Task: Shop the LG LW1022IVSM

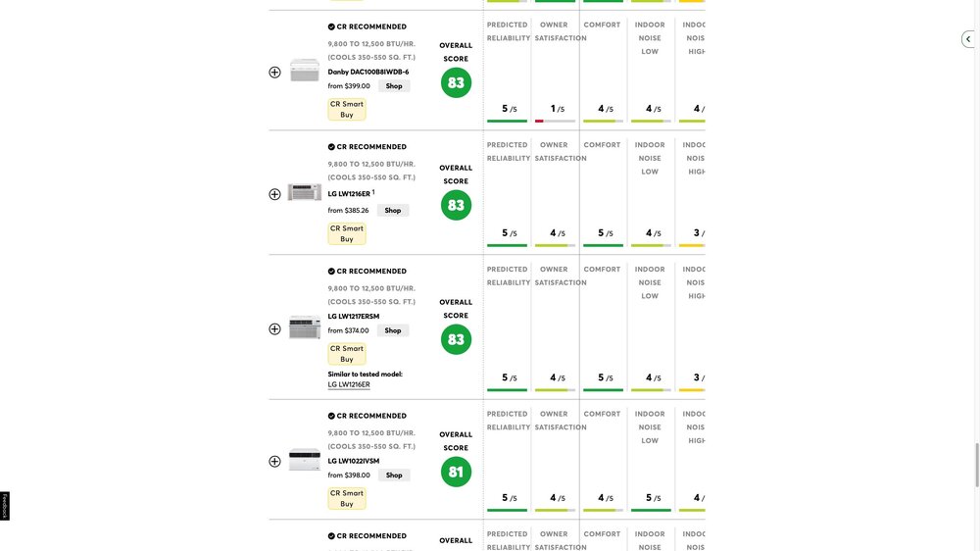Action: (394, 476)
